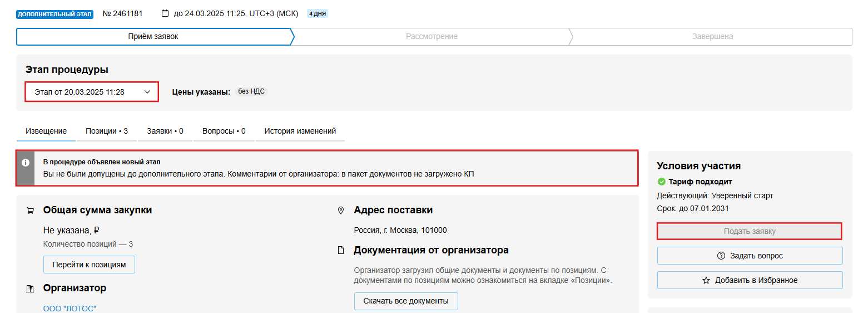This screenshot has height=313, width=868.
Task: Go to the Вопросы tab
Action: [x=224, y=131]
